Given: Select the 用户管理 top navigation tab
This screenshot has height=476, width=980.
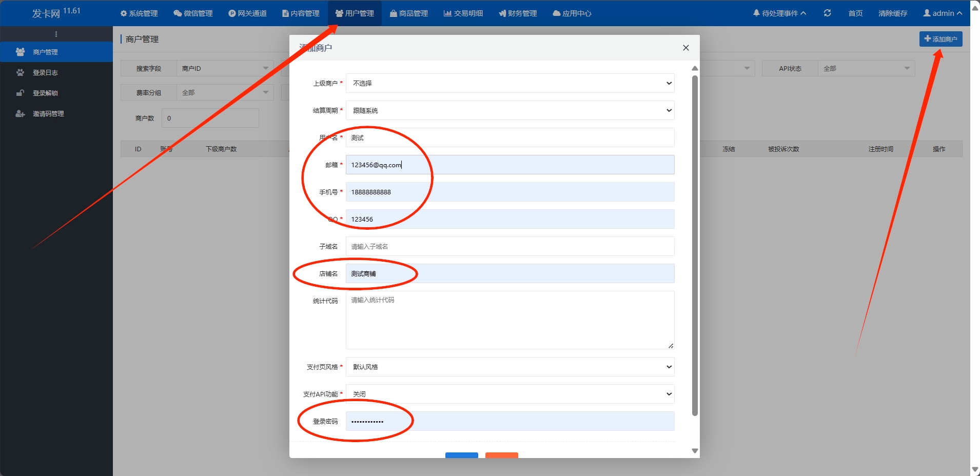Looking at the screenshot, I should 355,13.
